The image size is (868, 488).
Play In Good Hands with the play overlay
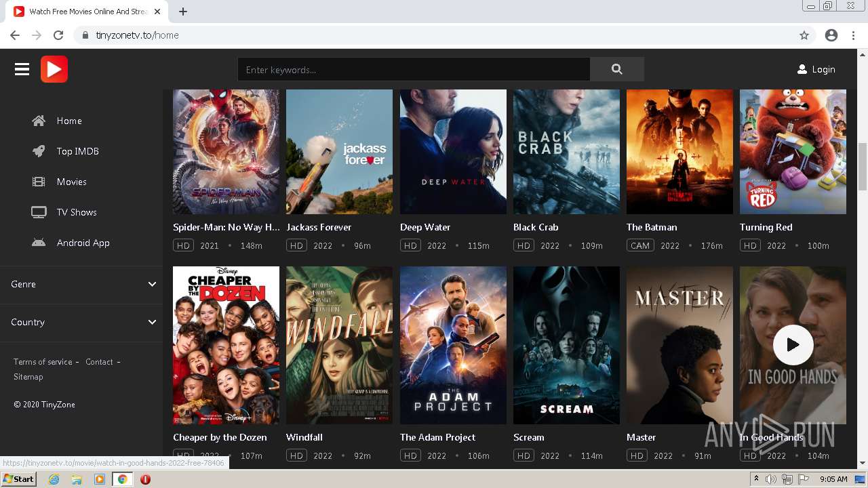793,345
